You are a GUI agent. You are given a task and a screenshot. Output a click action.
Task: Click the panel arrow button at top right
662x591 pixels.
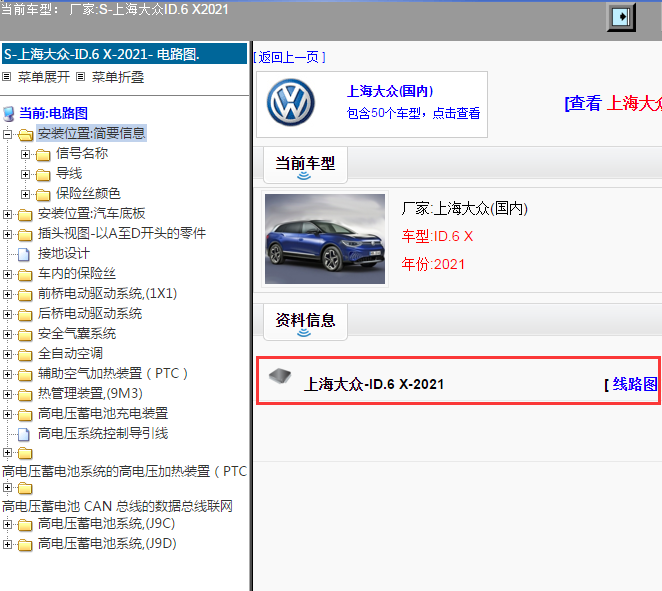(621, 17)
